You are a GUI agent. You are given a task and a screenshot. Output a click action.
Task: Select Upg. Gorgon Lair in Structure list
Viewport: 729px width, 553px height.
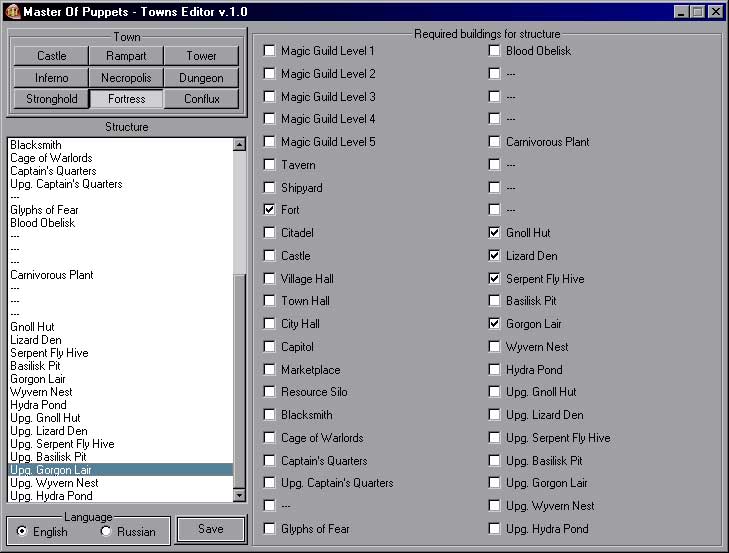[120, 470]
